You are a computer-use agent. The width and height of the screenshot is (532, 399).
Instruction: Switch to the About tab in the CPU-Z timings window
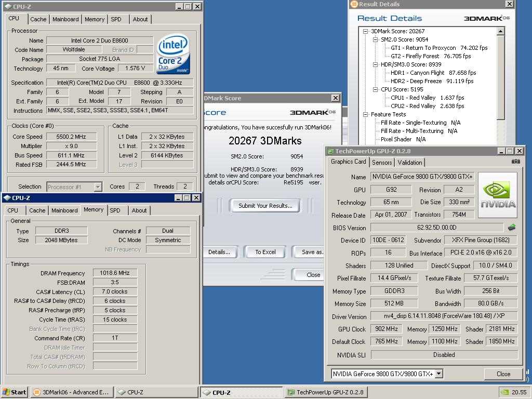139,210
